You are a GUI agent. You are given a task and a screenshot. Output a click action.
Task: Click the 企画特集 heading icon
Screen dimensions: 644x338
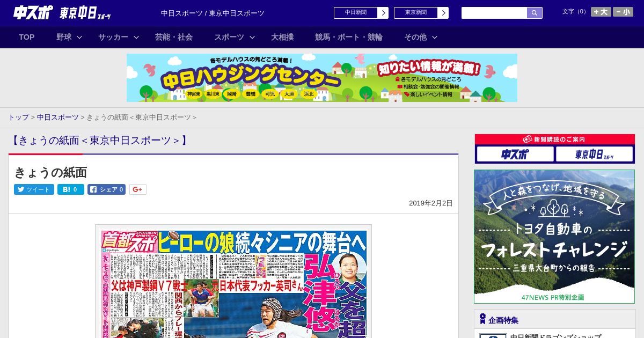(482, 319)
